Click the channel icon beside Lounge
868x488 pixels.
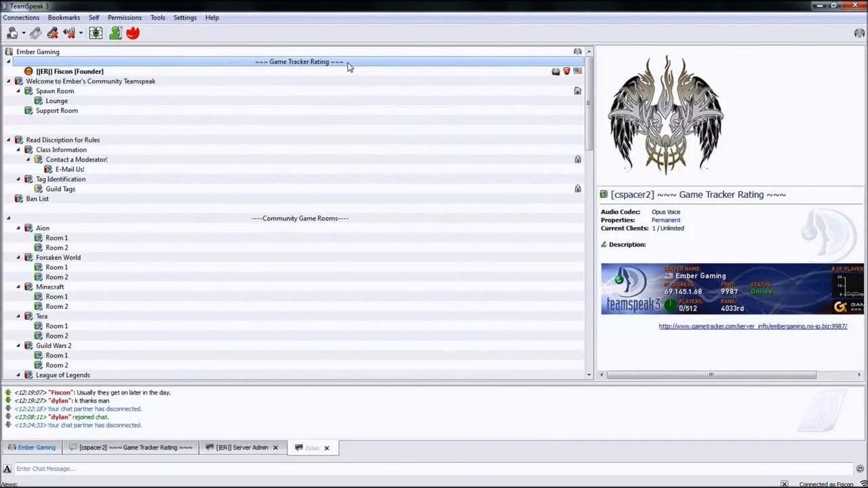(x=39, y=101)
